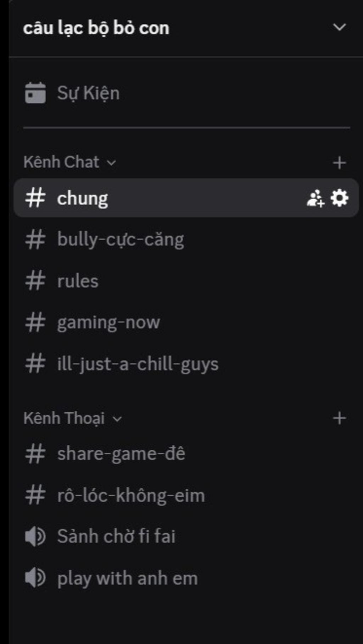Select the chung text channel
The image size is (363, 644).
point(186,198)
